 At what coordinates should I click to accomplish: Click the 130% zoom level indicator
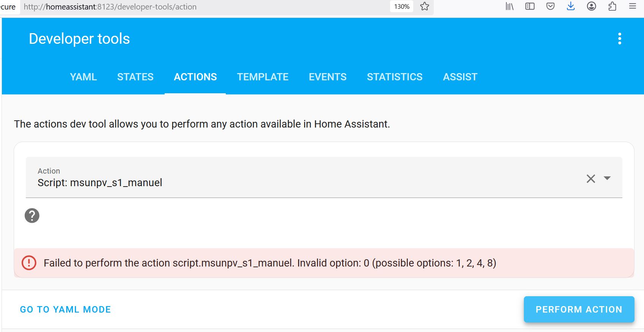click(401, 6)
